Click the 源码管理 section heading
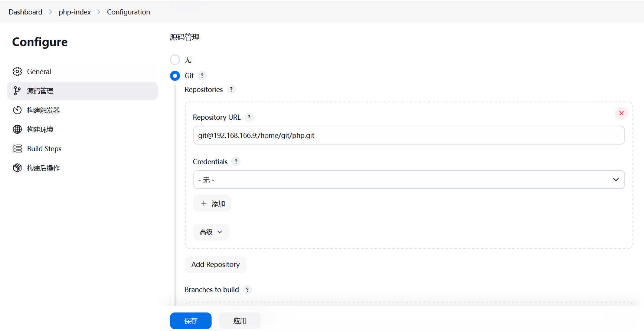 (184, 37)
